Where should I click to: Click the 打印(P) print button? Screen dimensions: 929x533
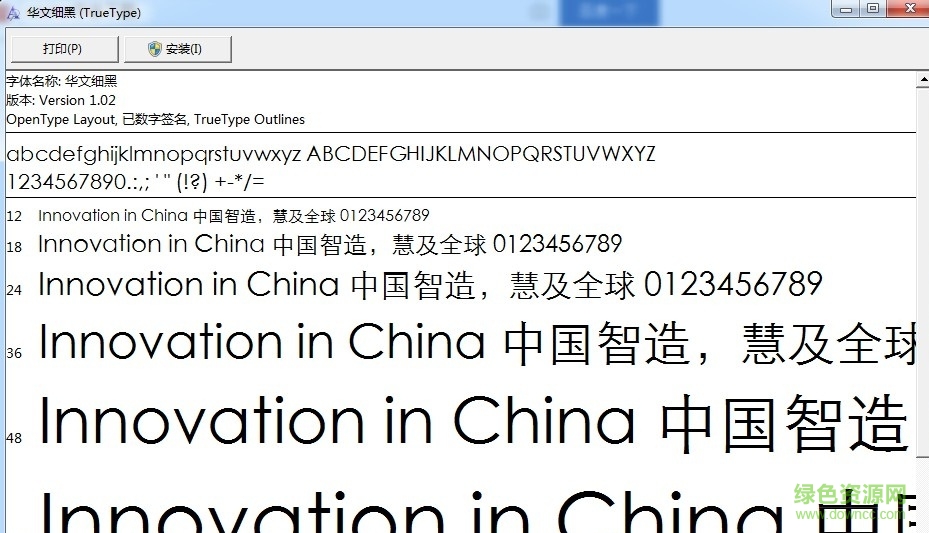click(65, 49)
